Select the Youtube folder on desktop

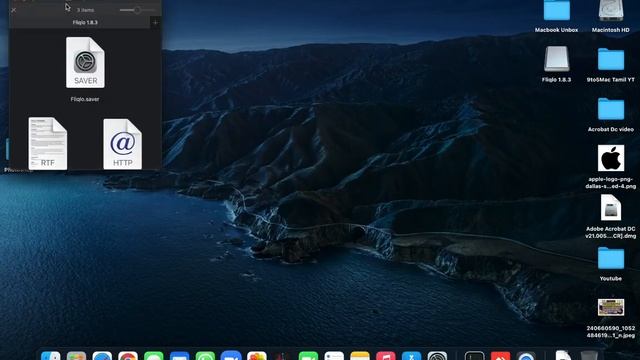click(x=611, y=258)
